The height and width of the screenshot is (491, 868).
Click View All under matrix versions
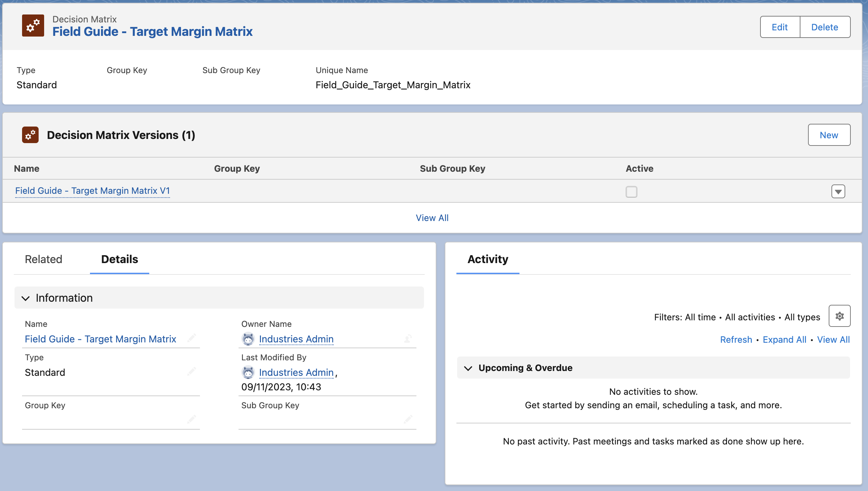(432, 218)
